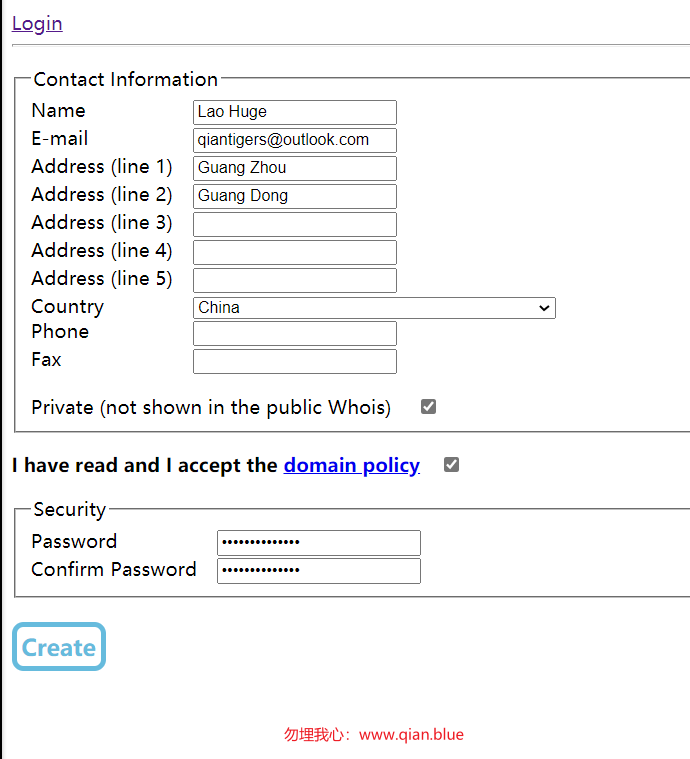Screen dimensions: 690x759
Task: Click the Country dropdown chevron arrow
Action: pos(544,308)
